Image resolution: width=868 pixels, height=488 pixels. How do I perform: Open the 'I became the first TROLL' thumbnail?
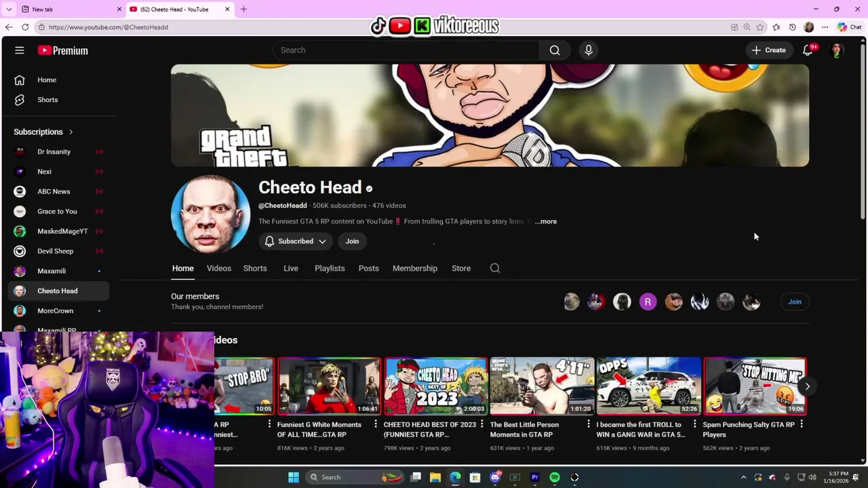coord(648,386)
